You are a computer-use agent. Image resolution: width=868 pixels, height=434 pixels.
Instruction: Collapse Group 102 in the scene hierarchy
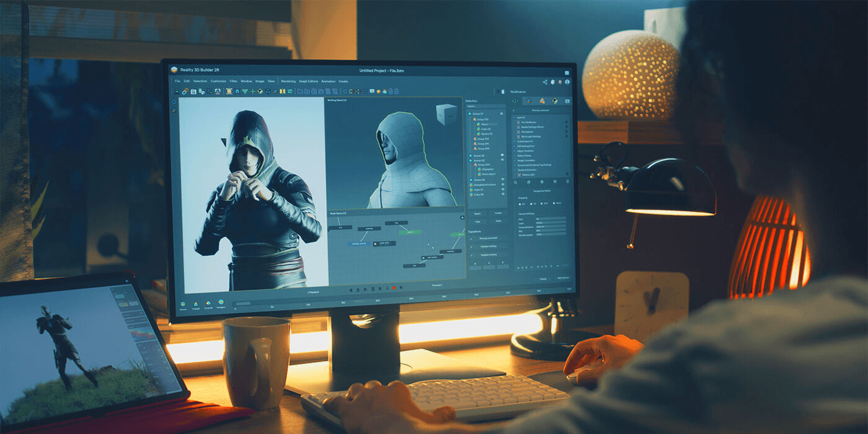tap(474, 119)
